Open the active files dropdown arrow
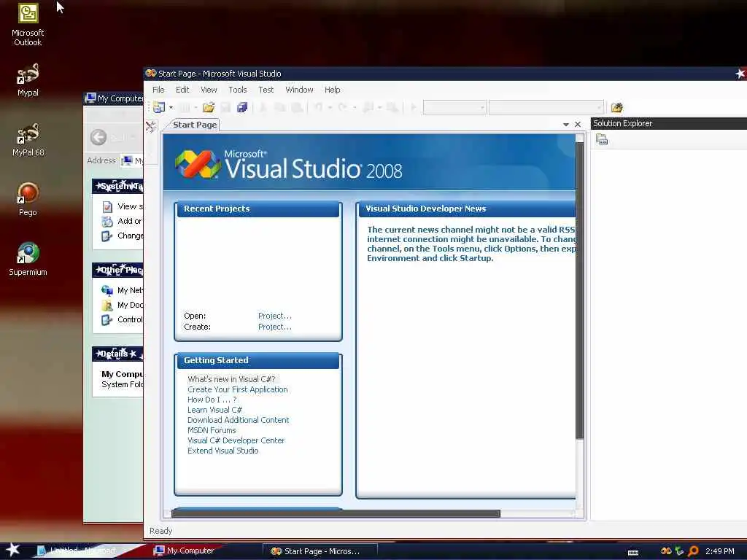The height and width of the screenshot is (560, 747). [566, 125]
